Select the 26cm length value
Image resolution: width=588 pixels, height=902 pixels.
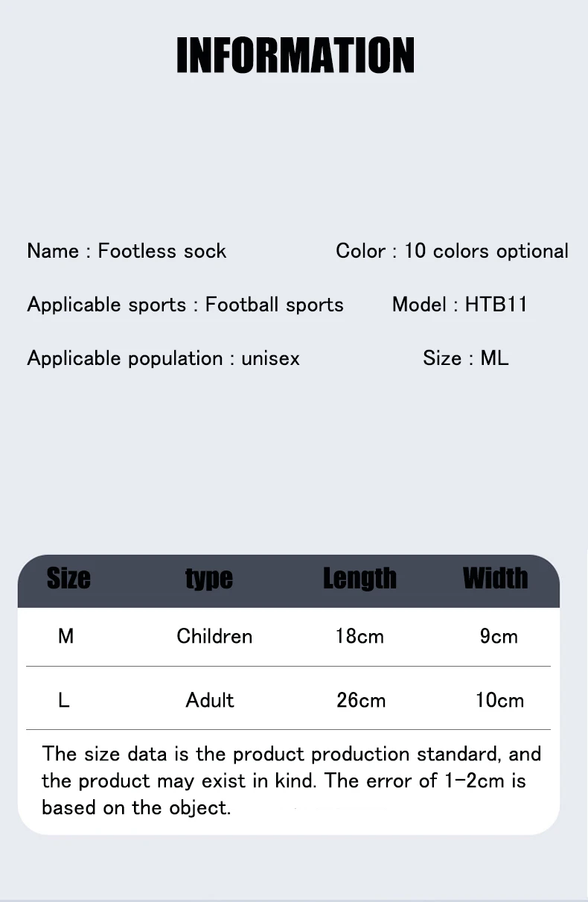[361, 700]
